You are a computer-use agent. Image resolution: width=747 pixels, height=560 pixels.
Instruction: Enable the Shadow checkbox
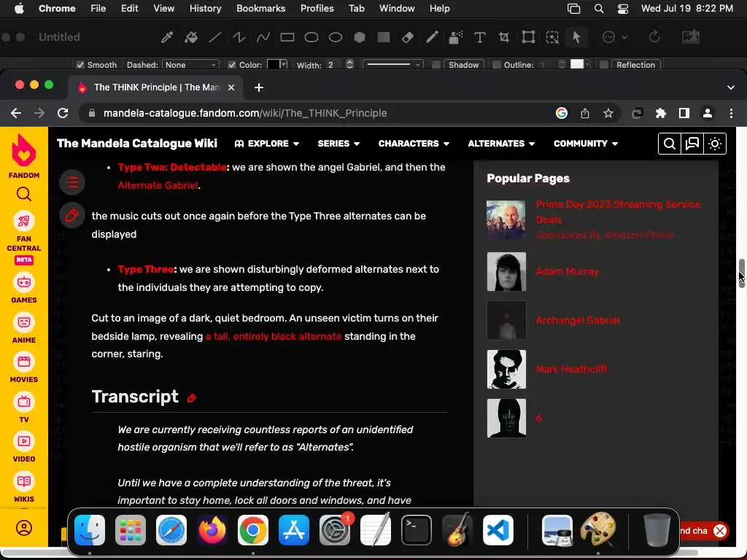coord(436,65)
